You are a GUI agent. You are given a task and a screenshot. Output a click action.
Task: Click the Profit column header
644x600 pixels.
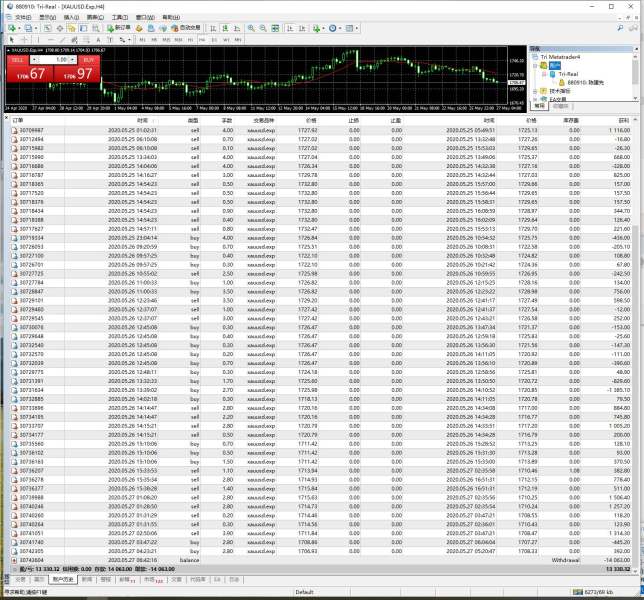tap(623, 121)
